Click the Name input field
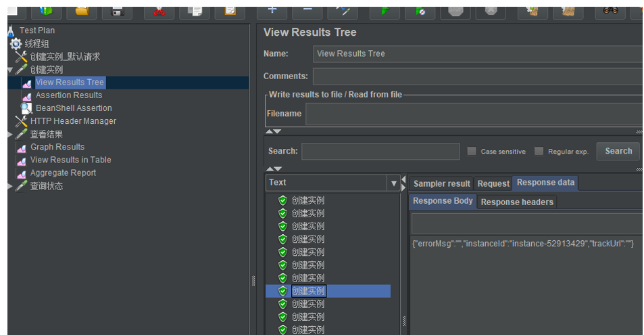Screen dimensions: 644x335 click(x=477, y=54)
